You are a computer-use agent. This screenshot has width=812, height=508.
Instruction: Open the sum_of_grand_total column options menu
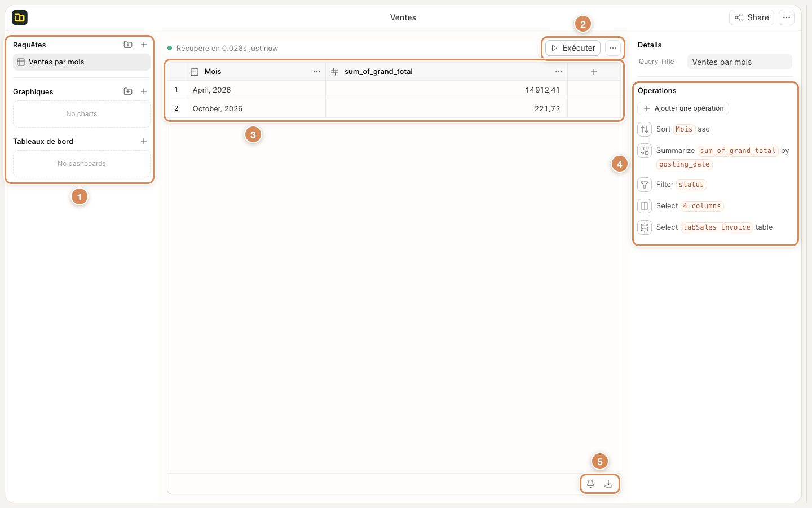click(x=559, y=72)
